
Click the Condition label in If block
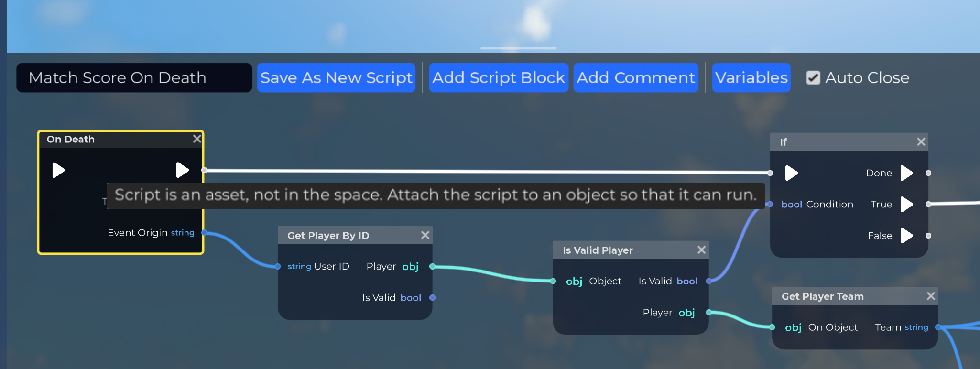point(829,204)
